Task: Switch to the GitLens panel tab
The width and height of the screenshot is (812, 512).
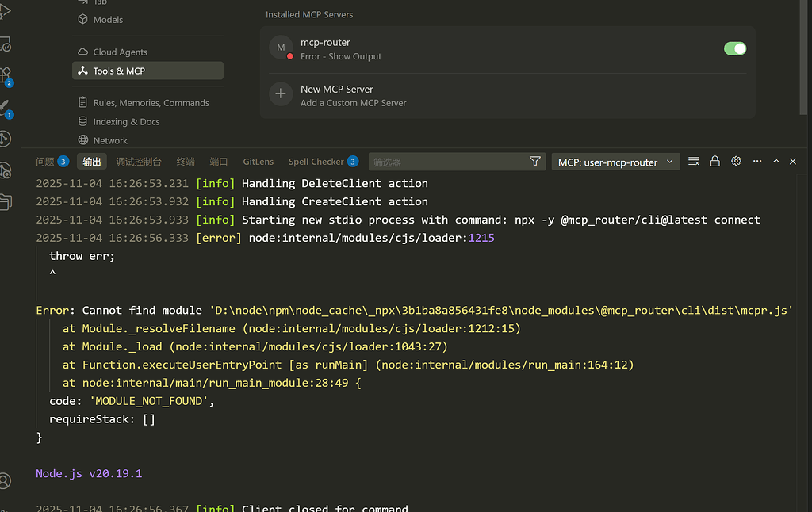Action: [x=258, y=162]
